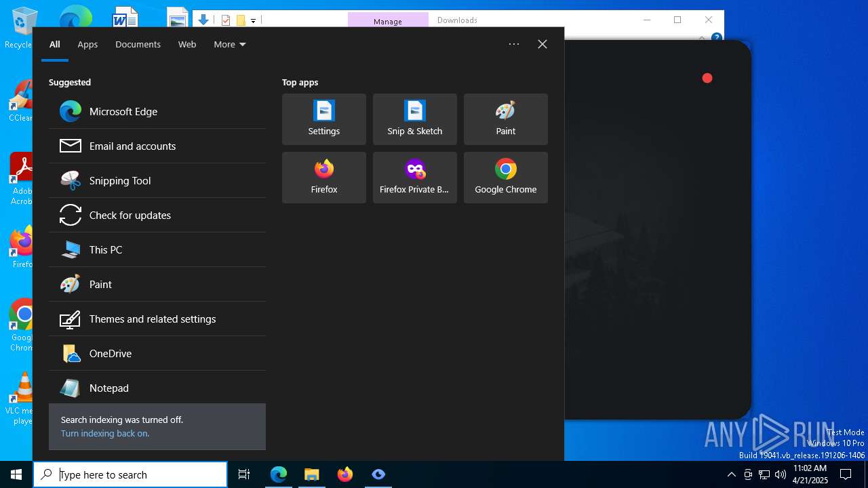Click Properties icon in Explorer title bar
This screenshot has height=488, width=868.
coord(226,20)
